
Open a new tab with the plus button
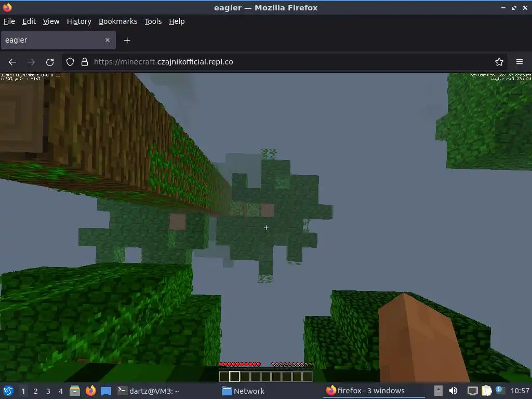coord(127,41)
